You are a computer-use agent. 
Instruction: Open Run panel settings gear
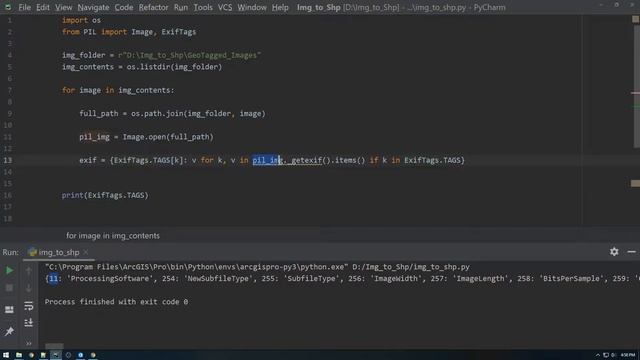coord(614,252)
